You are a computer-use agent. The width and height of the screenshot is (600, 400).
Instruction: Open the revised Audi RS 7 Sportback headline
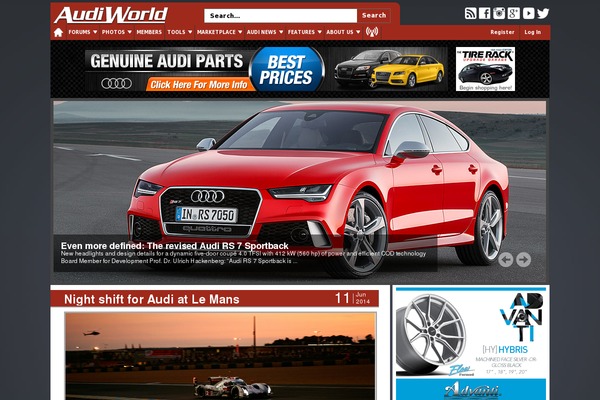[174, 245]
